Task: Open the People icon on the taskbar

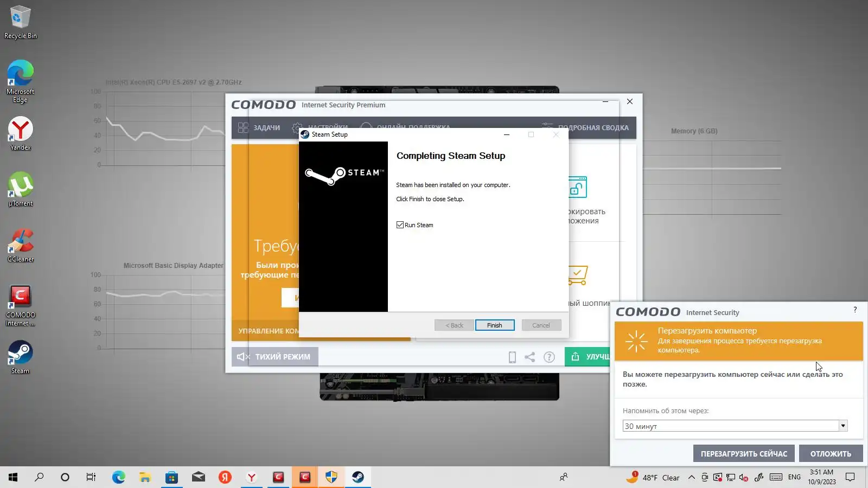Action: [564, 477]
